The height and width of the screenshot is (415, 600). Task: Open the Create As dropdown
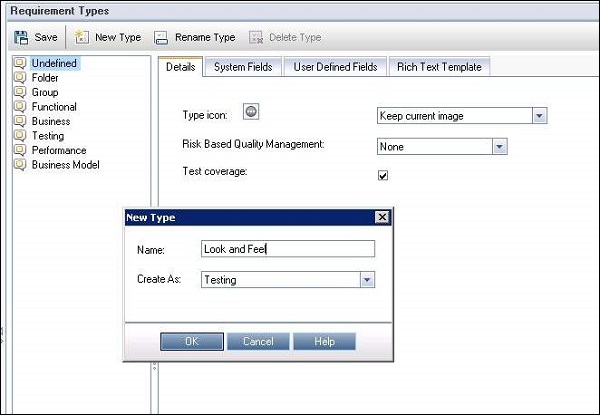[367, 281]
